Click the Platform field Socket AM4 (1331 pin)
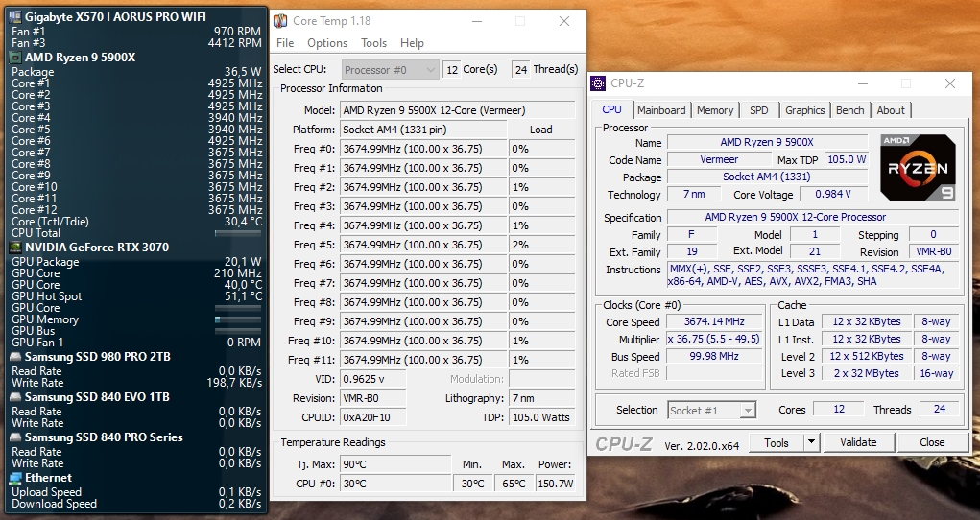980x520 pixels. click(423, 130)
